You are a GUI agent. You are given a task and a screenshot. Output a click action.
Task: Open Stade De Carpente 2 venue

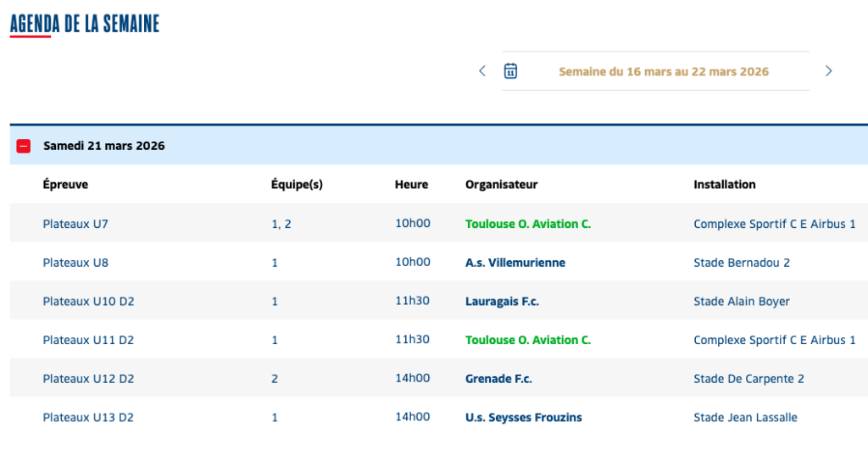(748, 379)
